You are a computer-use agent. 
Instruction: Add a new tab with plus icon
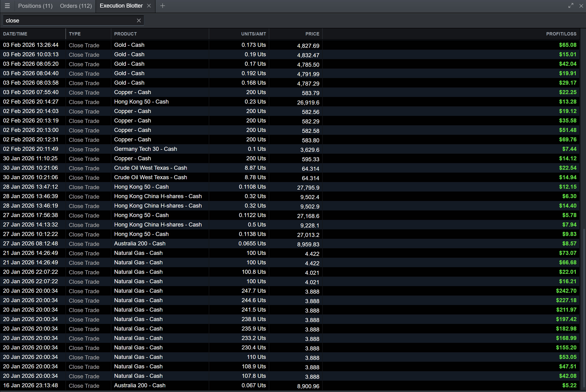point(162,6)
